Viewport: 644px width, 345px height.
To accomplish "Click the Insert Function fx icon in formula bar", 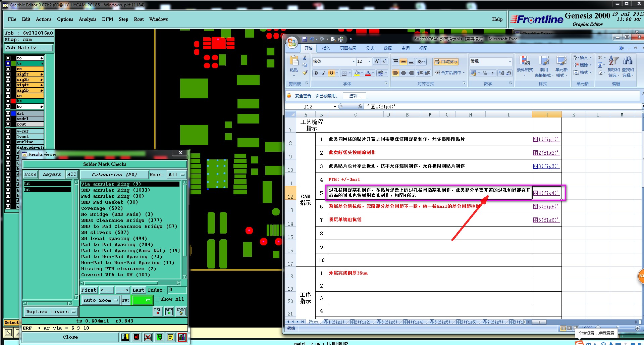I will point(360,106).
